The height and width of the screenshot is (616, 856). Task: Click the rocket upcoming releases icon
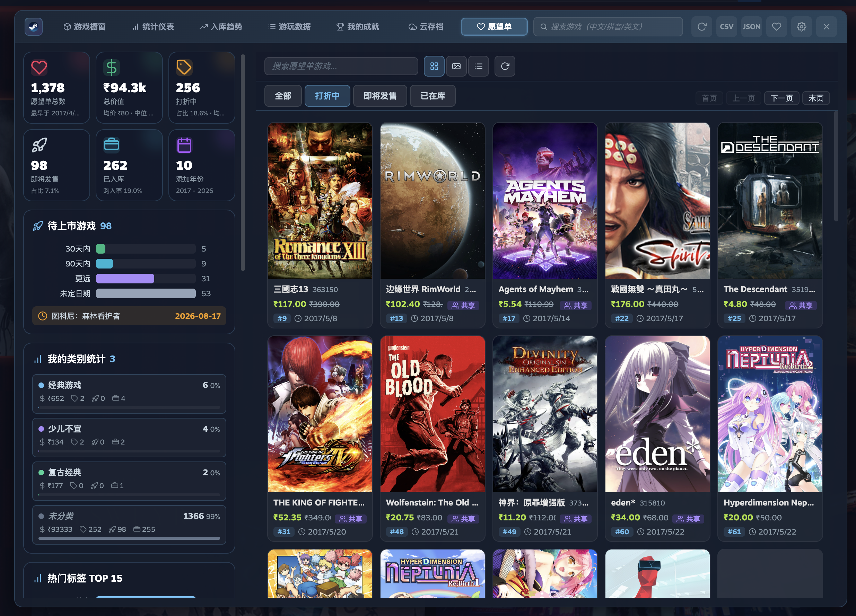(39, 145)
